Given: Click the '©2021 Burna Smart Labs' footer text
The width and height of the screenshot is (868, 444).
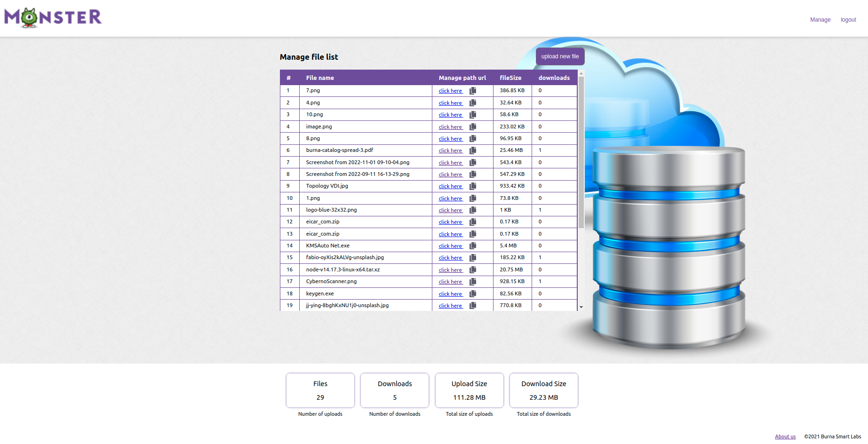Looking at the screenshot, I should (x=833, y=436).
